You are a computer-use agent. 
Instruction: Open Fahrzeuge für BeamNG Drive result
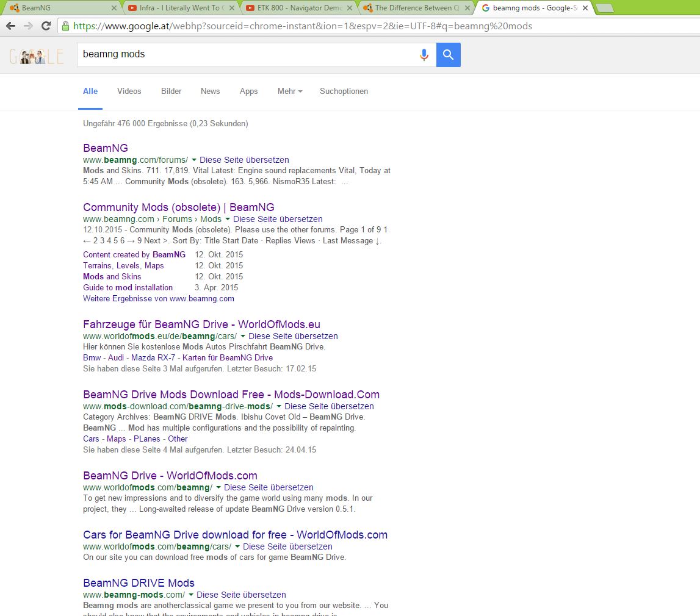pos(201,324)
